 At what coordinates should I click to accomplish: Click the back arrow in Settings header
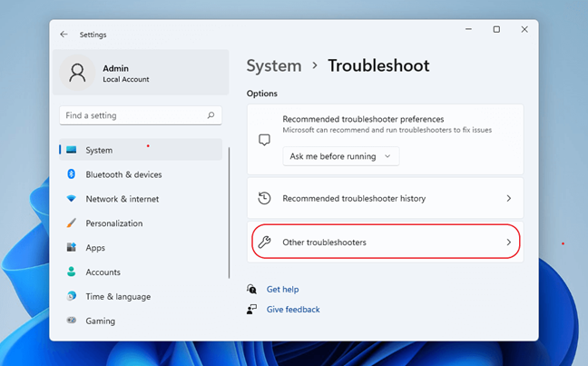coord(64,35)
